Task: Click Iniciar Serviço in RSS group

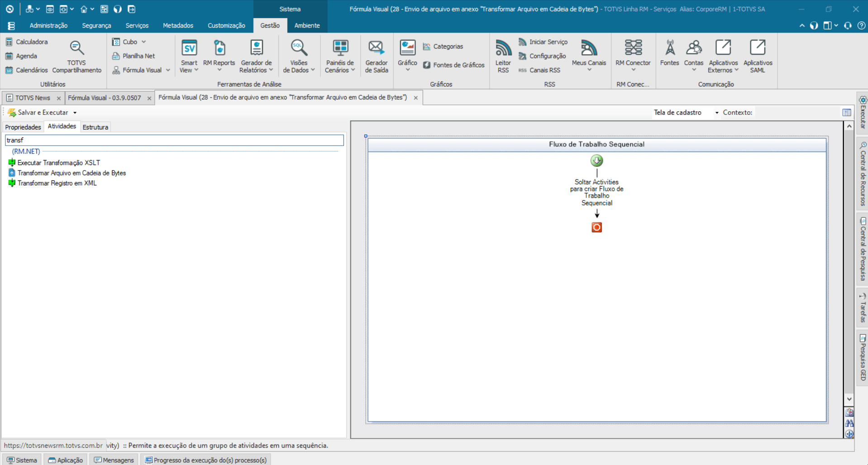Action: (543, 42)
